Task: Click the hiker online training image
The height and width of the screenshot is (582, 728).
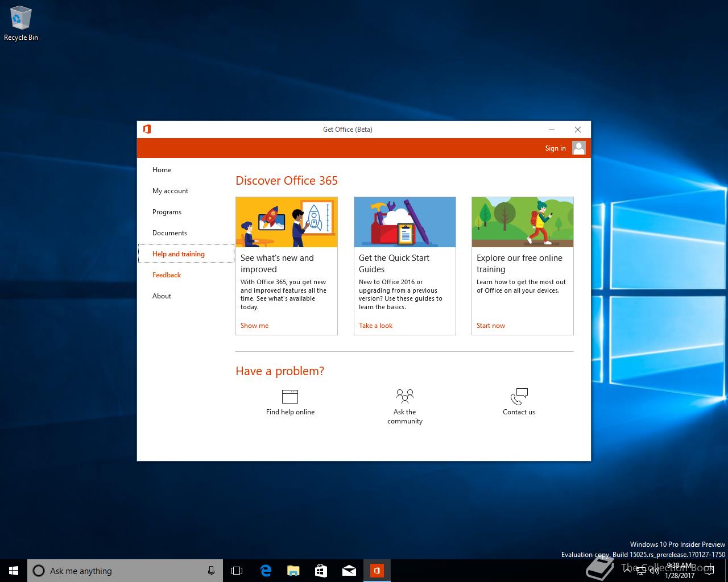Action: [523, 222]
